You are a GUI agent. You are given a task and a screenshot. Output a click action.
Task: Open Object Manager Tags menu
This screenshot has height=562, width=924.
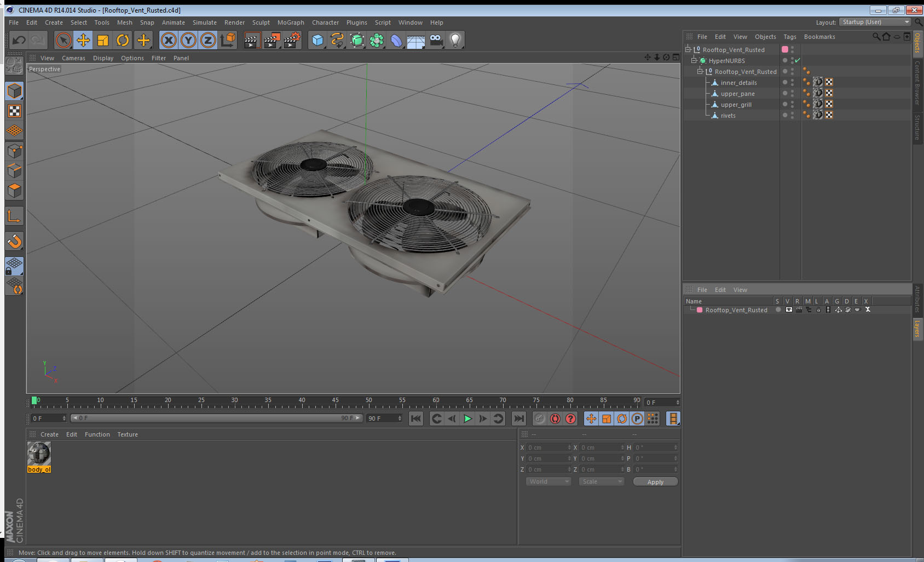click(790, 37)
